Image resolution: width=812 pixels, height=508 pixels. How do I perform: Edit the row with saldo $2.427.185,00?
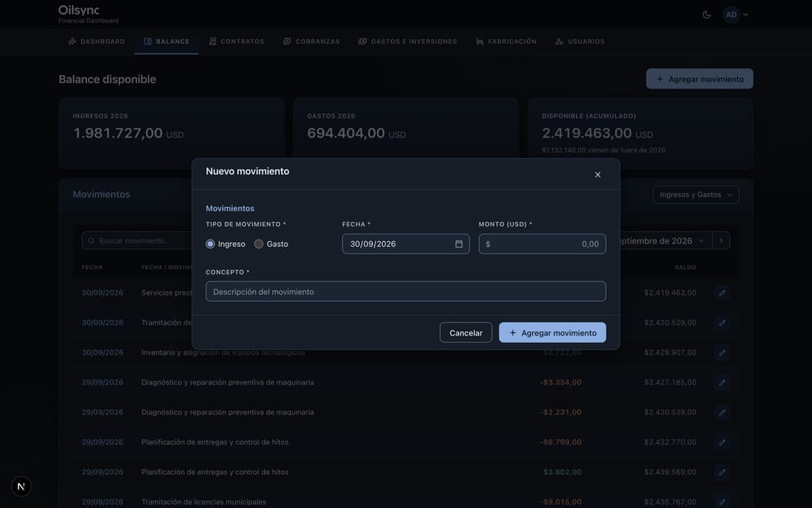point(722,383)
